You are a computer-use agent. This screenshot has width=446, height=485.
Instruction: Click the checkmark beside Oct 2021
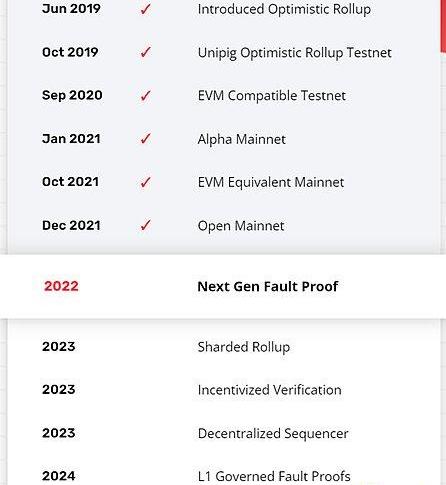(x=145, y=182)
